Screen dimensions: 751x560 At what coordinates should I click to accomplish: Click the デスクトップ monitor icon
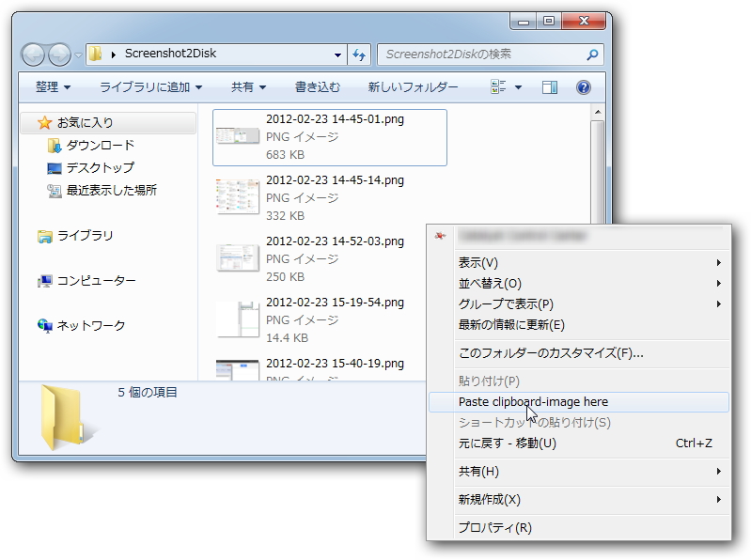(55, 168)
